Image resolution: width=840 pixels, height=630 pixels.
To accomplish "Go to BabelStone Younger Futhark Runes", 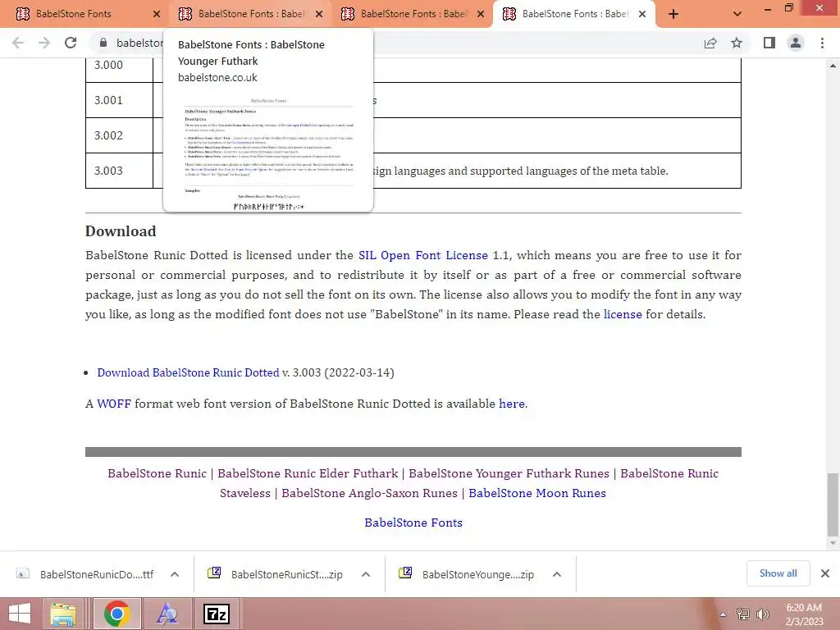I will pyautogui.click(x=509, y=473).
